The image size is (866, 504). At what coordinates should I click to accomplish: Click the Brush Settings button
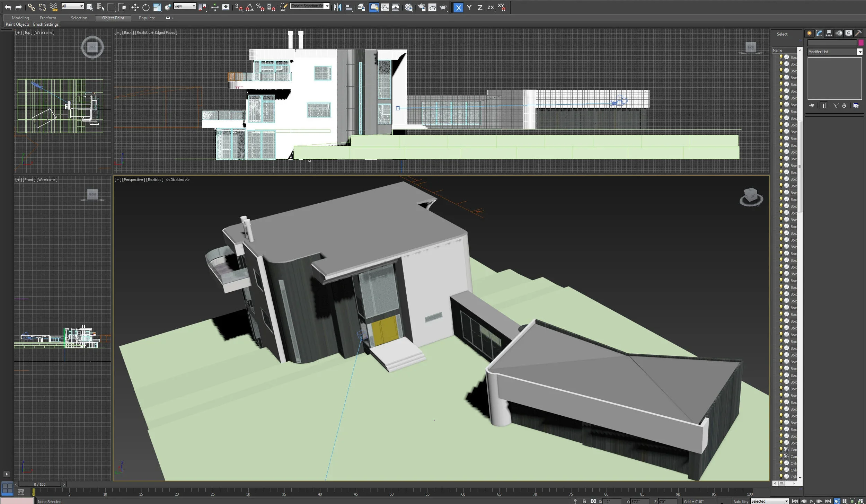(46, 24)
